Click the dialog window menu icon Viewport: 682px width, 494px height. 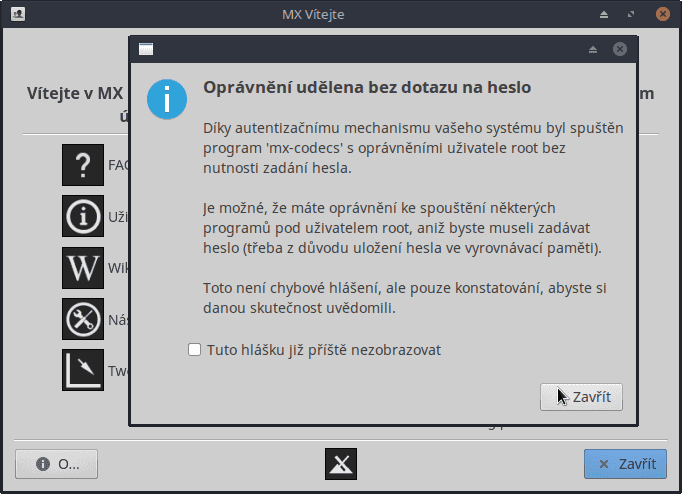[x=146, y=49]
